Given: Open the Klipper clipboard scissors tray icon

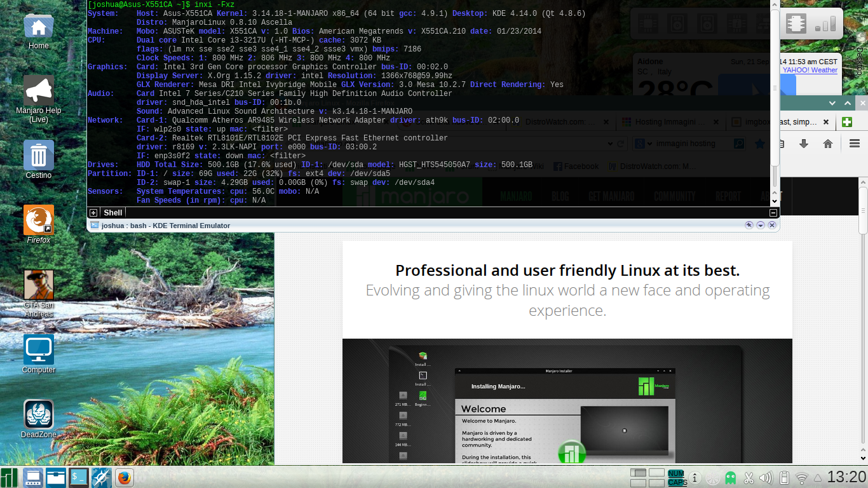Looking at the screenshot, I should click(749, 478).
